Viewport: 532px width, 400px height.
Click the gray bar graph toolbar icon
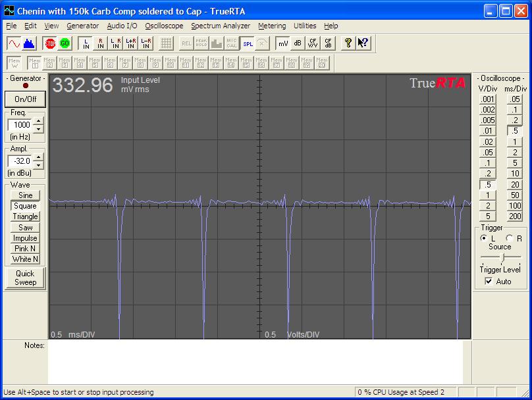[x=216, y=43]
